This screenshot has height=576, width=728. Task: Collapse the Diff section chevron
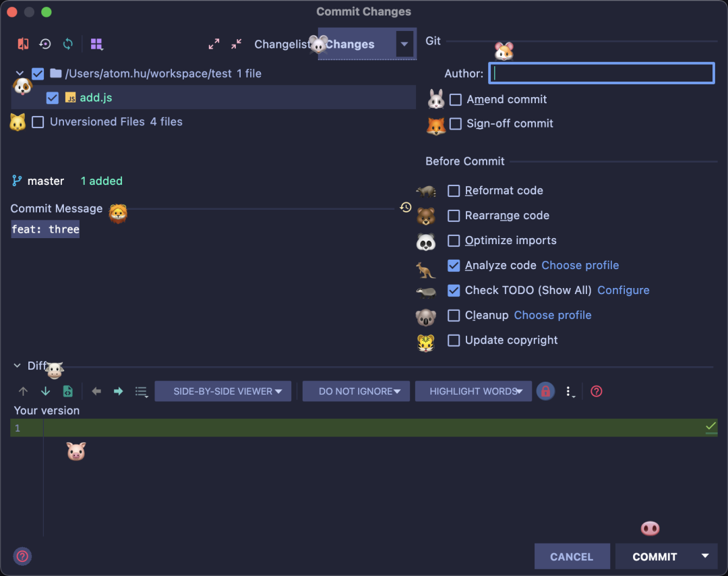pos(17,366)
